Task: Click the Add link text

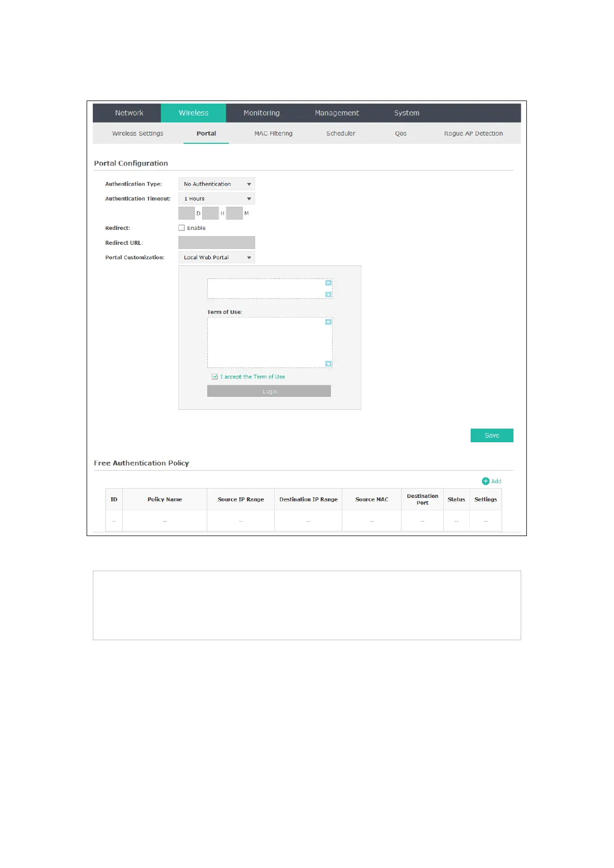Action: pyautogui.click(x=496, y=481)
